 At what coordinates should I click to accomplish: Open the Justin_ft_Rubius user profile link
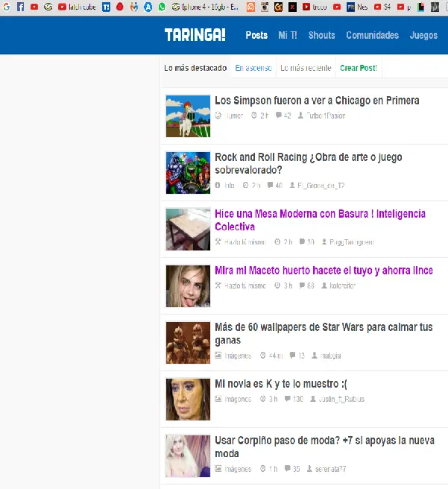(341, 399)
